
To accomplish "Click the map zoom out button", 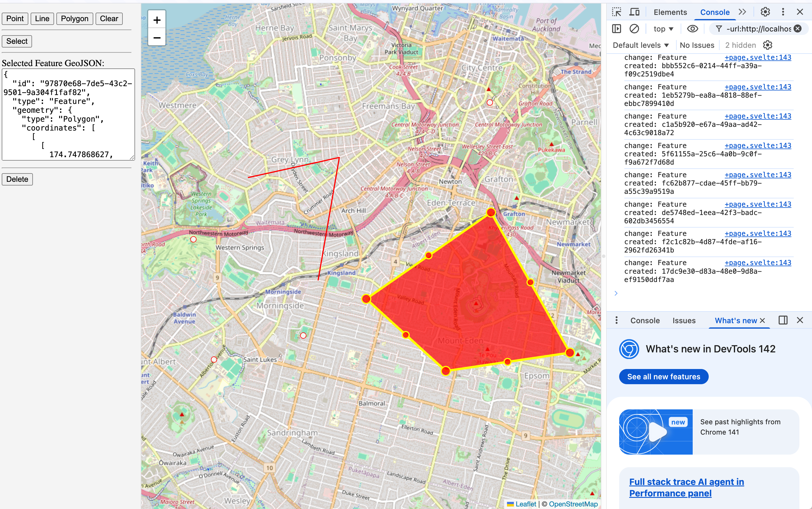I will tap(157, 38).
